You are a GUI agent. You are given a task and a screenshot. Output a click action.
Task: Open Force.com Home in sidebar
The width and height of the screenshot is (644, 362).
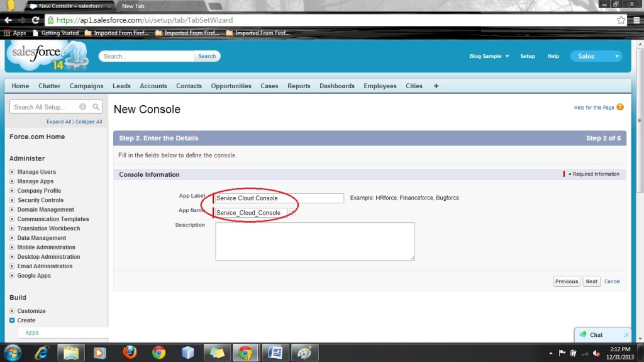coord(37,137)
